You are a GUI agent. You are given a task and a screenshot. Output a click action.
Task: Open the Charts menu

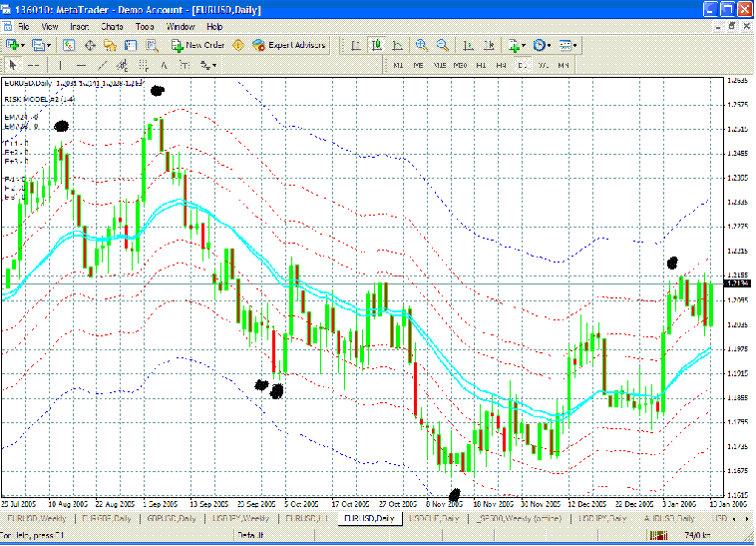111,26
